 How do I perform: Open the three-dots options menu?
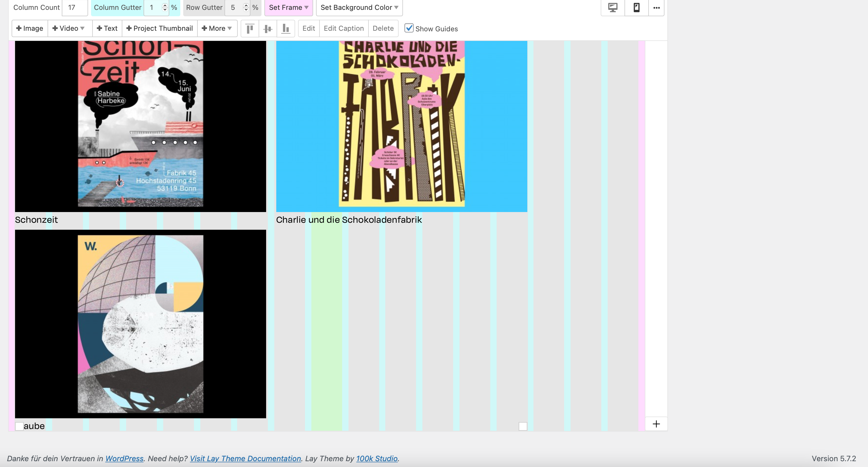pos(656,8)
